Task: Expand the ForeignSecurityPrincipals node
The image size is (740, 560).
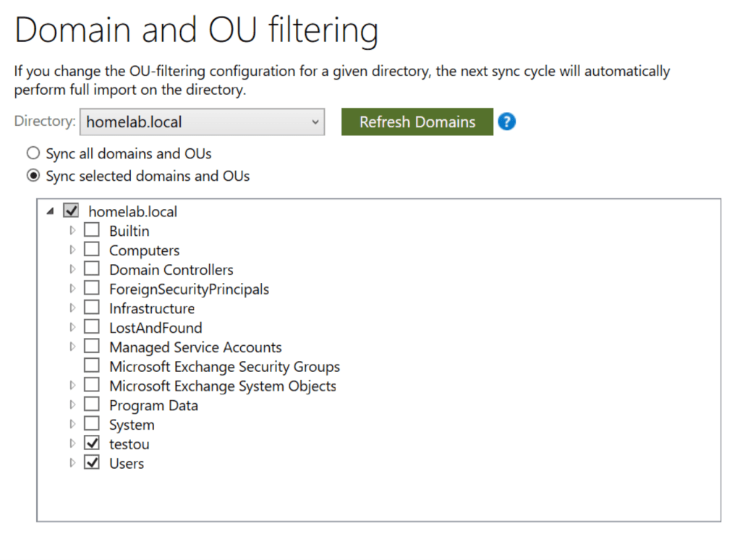Action: [72, 289]
